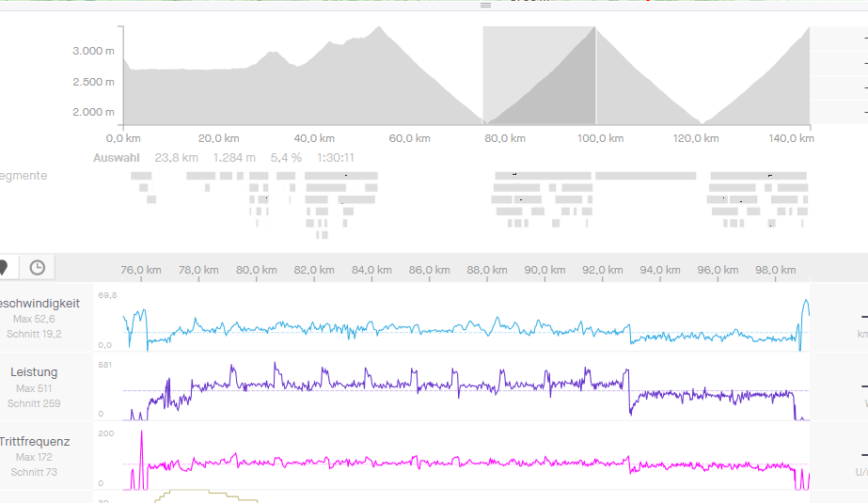Click the 3,400 m peak near 55 km
This screenshot has width=868, height=503.
(379, 28)
